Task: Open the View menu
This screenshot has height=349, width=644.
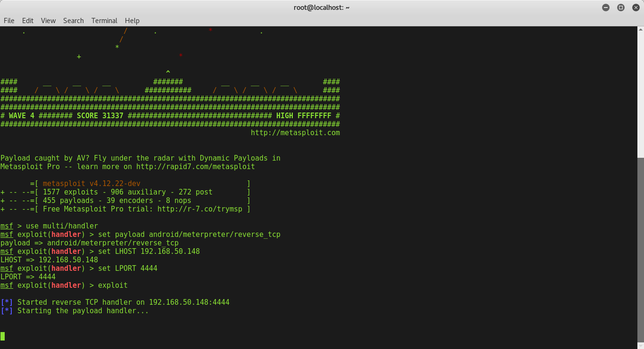Action: (x=48, y=21)
